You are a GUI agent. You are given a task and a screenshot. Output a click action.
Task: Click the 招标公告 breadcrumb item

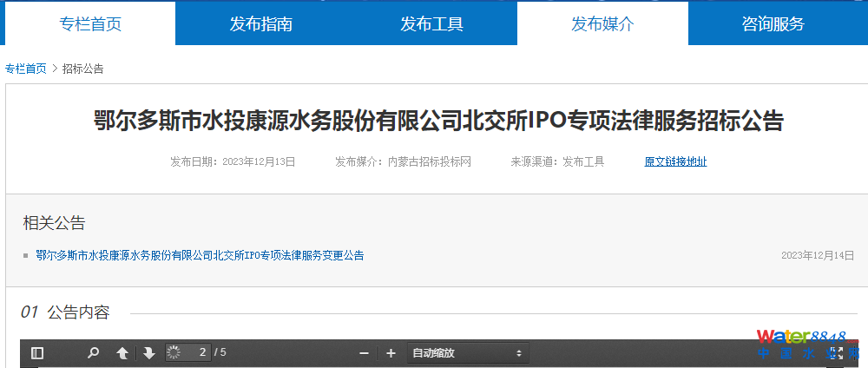click(x=82, y=69)
